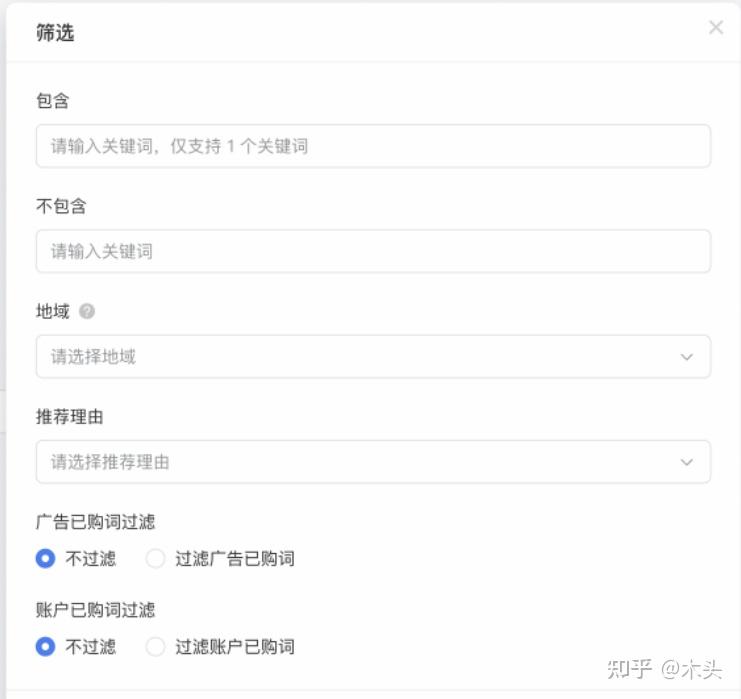Click the 筛选 dialog title

coord(55,33)
